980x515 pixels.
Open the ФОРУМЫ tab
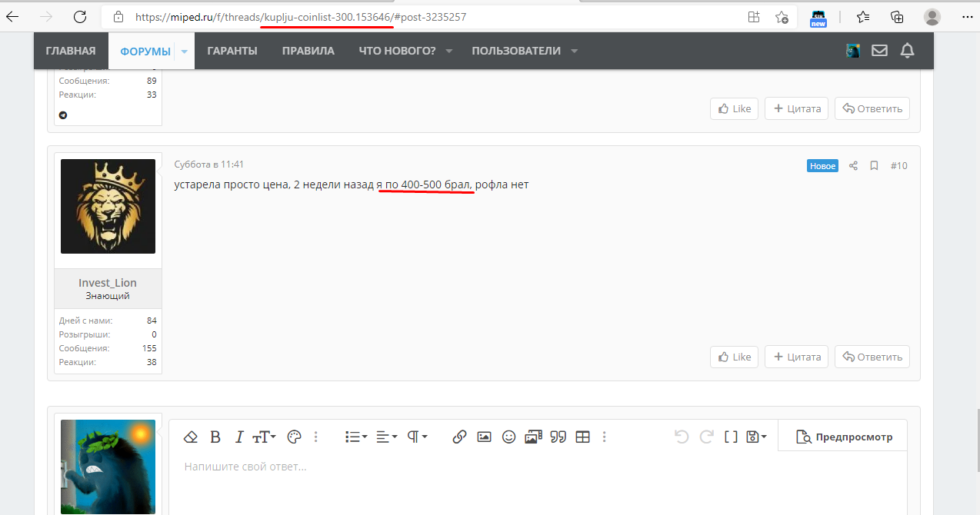click(145, 51)
